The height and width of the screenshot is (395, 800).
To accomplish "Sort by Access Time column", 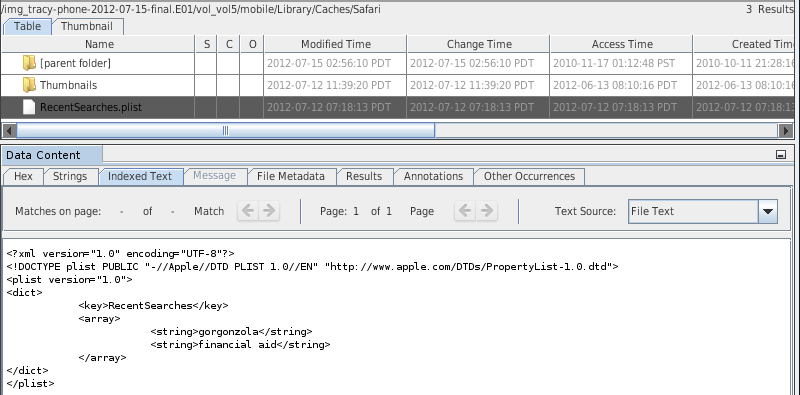I will [x=622, y=44].
